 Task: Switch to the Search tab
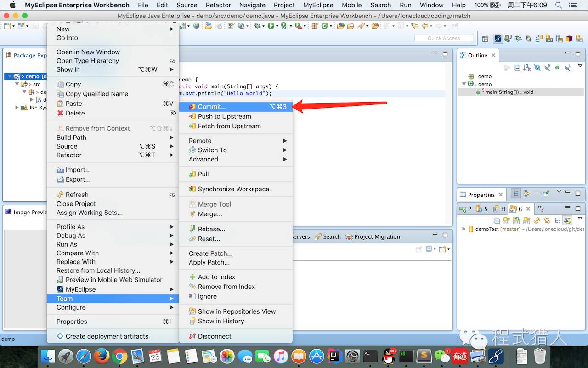coord(327,236)
